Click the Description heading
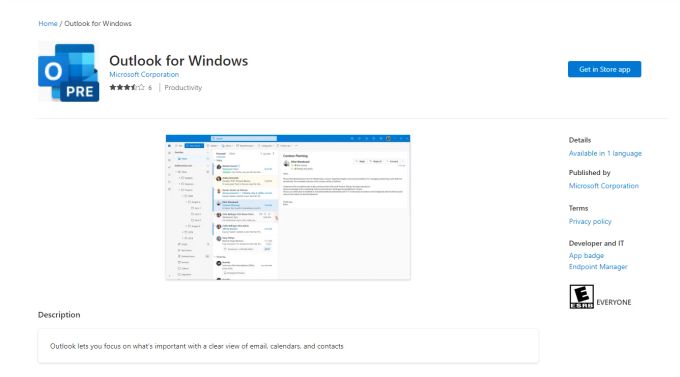The height and width of the screenshot is (377, 680). coord(59,315)
